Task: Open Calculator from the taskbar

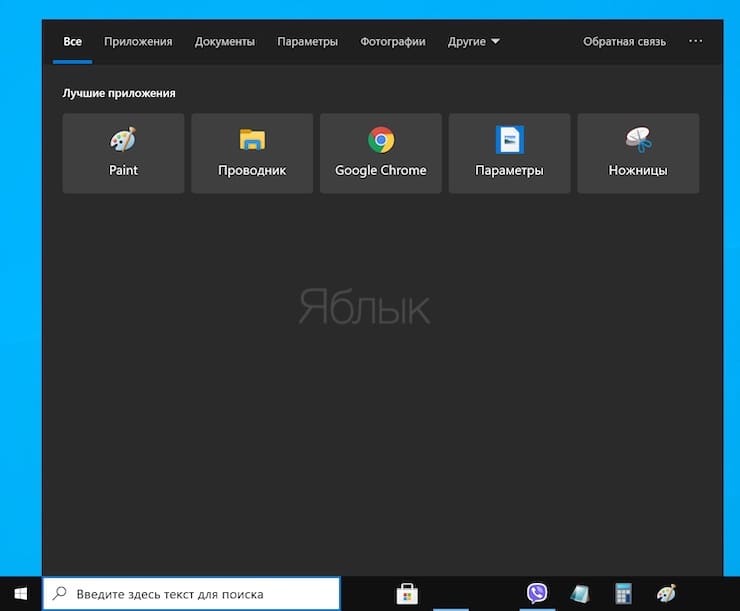Action: click(x=623, y=594)
